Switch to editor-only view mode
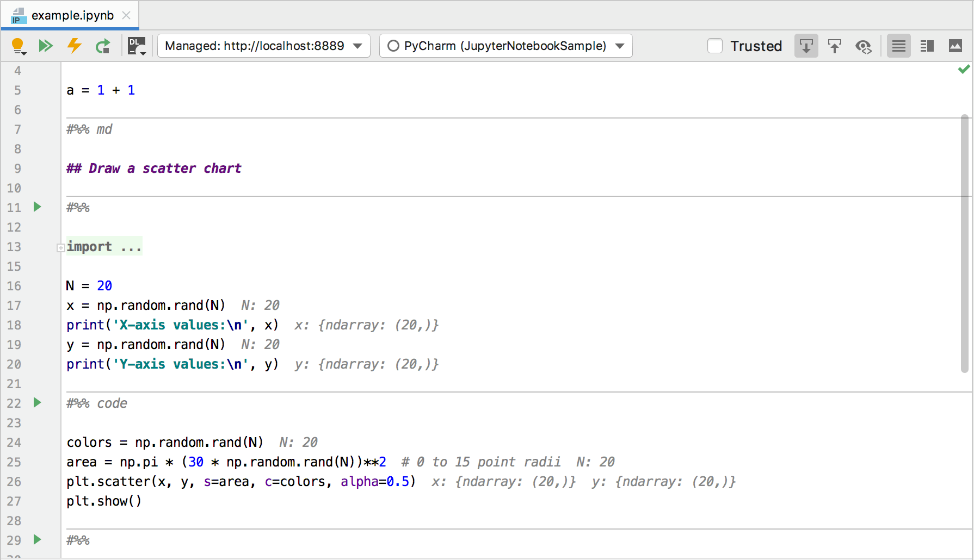The height and width of the screenshot is (560, 974). click(898, 46)
